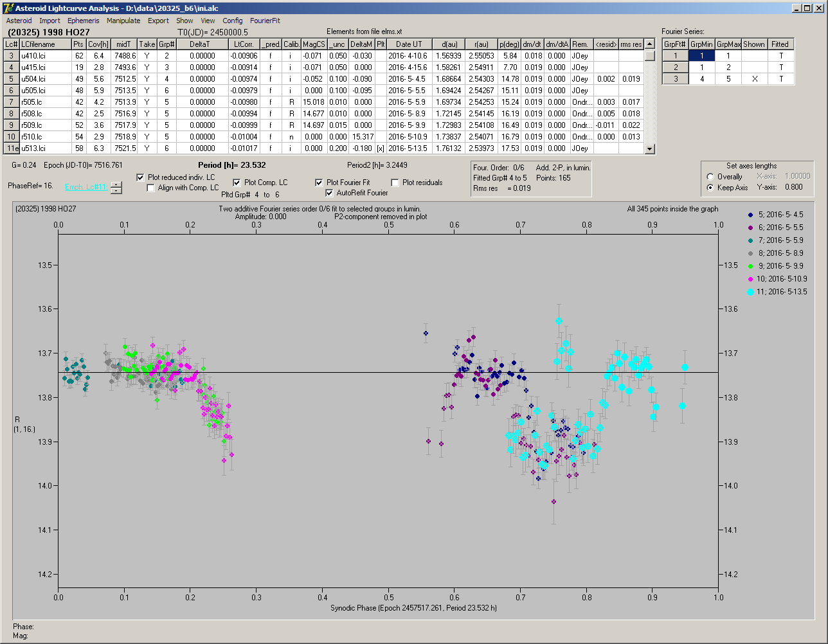
Task: Open the View menu
Action: [208, 21]
